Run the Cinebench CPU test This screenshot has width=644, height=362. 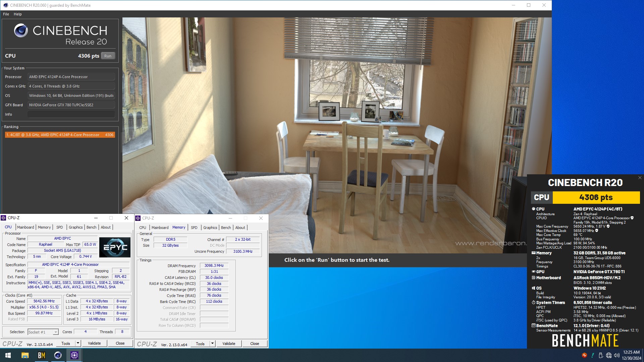(108, 56)
